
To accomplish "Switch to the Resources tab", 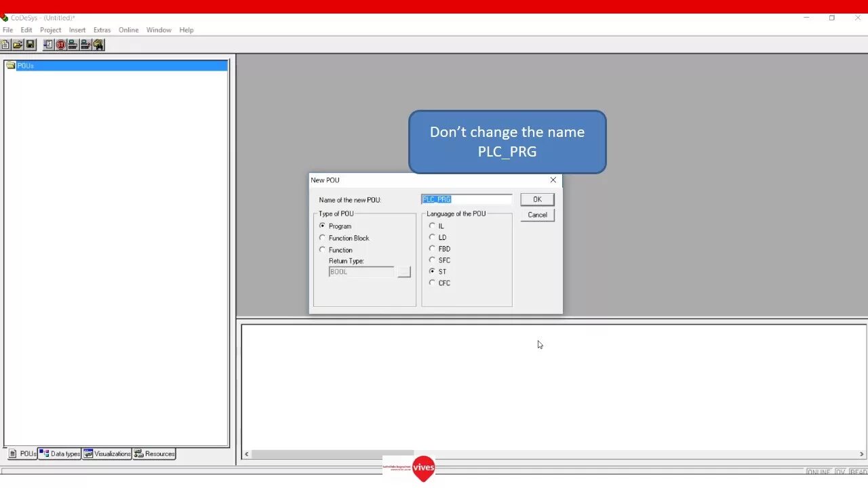I will (154, 454).
